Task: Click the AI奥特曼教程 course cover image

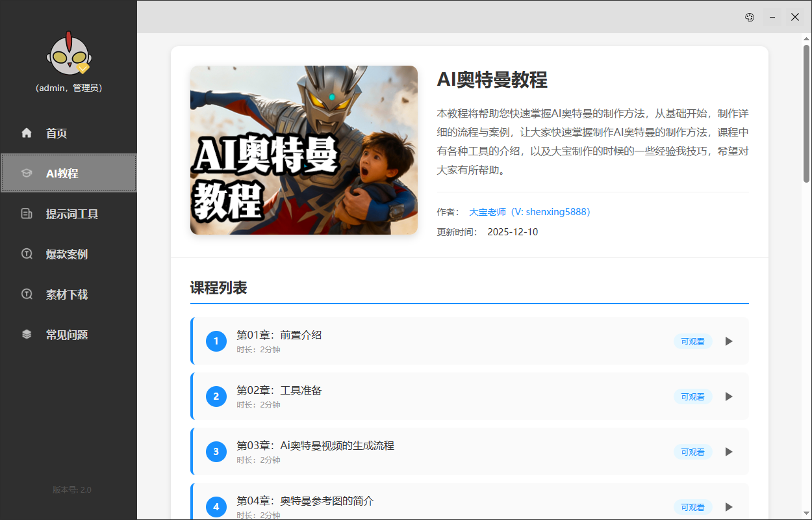Action: 303,150
